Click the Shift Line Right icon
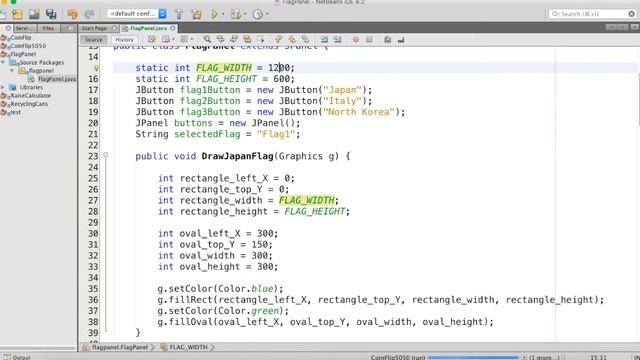The image size is (640, 360). click(338, 40)
